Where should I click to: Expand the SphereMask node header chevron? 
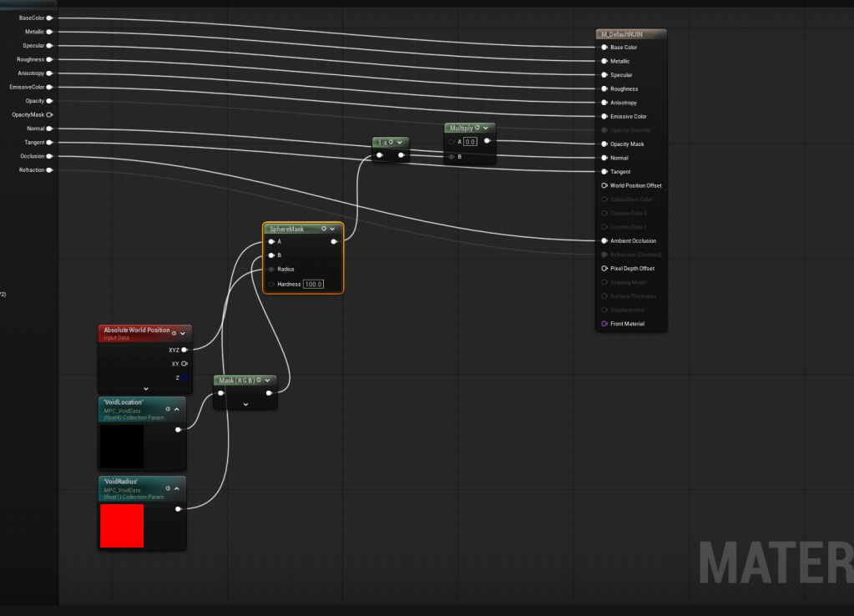(x=332, y=229)
